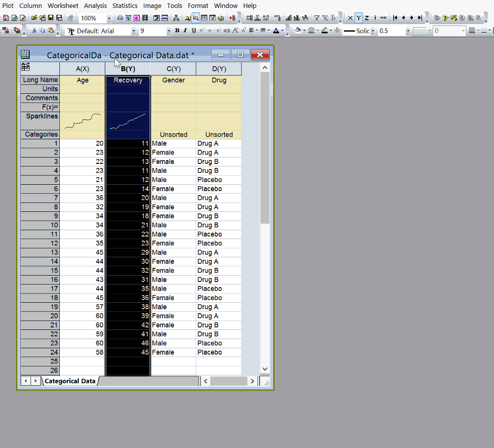Toggle the Y column designation button
The image size is (494, 448).
[x=359, y=18]
